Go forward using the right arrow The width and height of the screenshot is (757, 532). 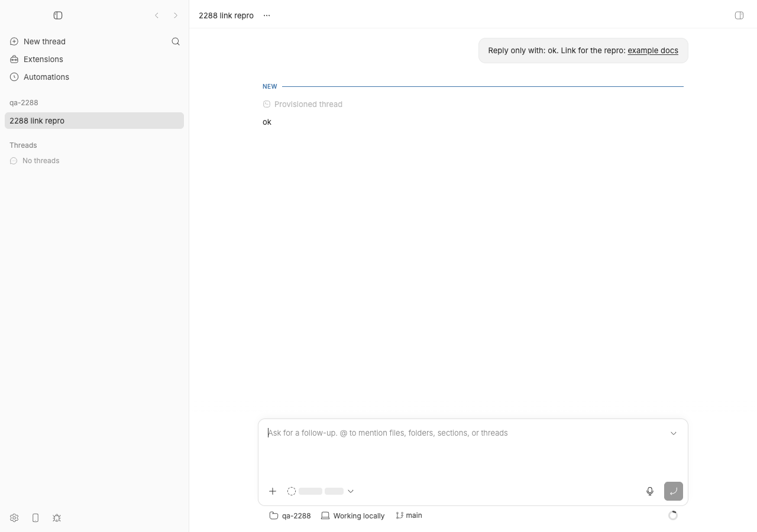[176, 15]
